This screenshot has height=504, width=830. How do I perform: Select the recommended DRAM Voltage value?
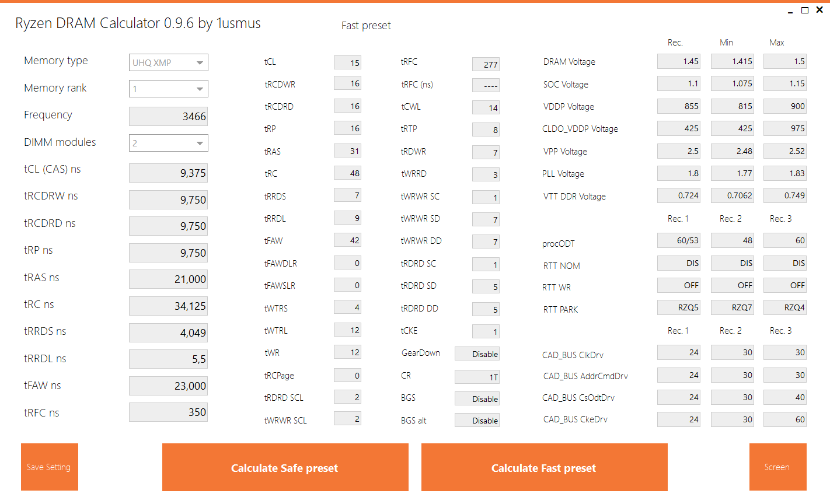(x=679, y=61)
